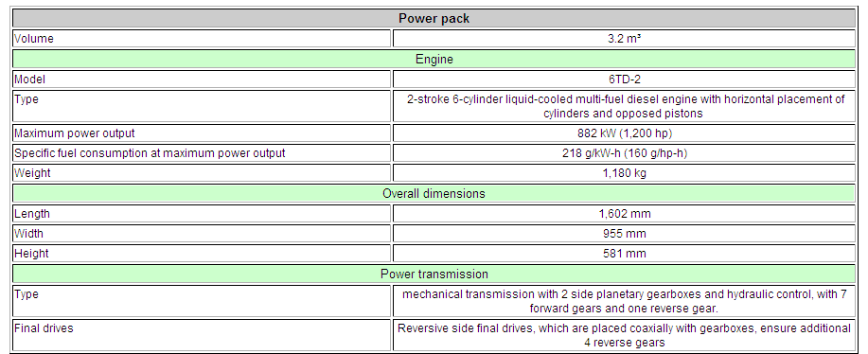Select the Final drives row label
The width and height of the screenshot is (868, 354).
(44, 328)
